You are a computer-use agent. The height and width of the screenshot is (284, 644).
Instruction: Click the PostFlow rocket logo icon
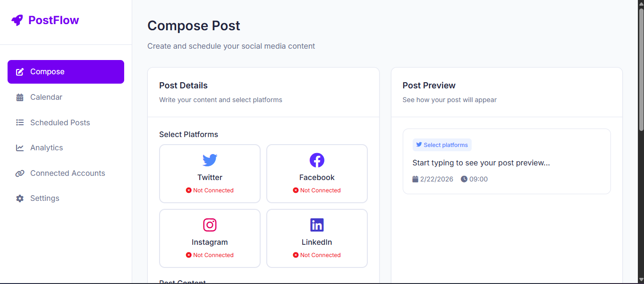pyautogui.click(x=17, y=20)
